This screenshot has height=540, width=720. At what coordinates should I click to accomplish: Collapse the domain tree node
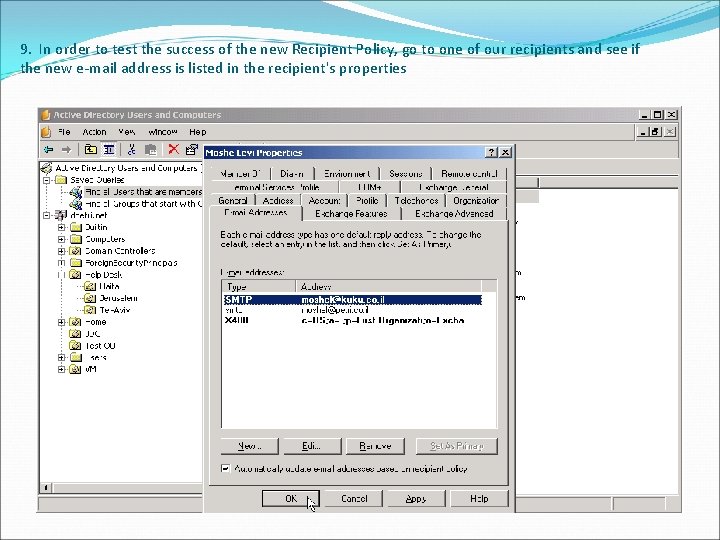[x=47, y=215]
